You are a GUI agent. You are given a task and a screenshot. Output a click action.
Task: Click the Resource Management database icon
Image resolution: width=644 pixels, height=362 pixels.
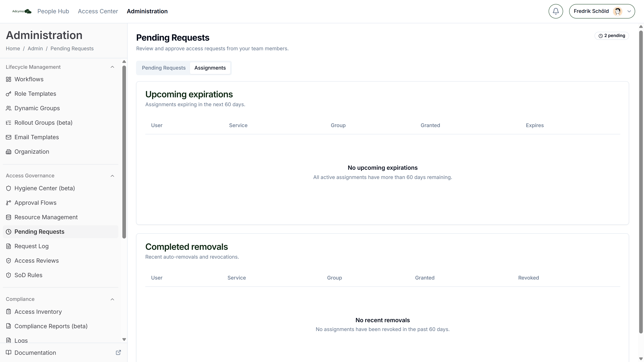pyautogui.click(x=8, y=217)
